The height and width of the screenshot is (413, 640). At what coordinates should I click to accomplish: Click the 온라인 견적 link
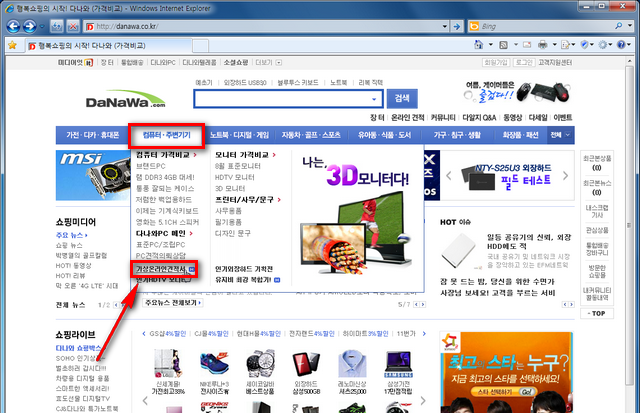pos(407,118)
